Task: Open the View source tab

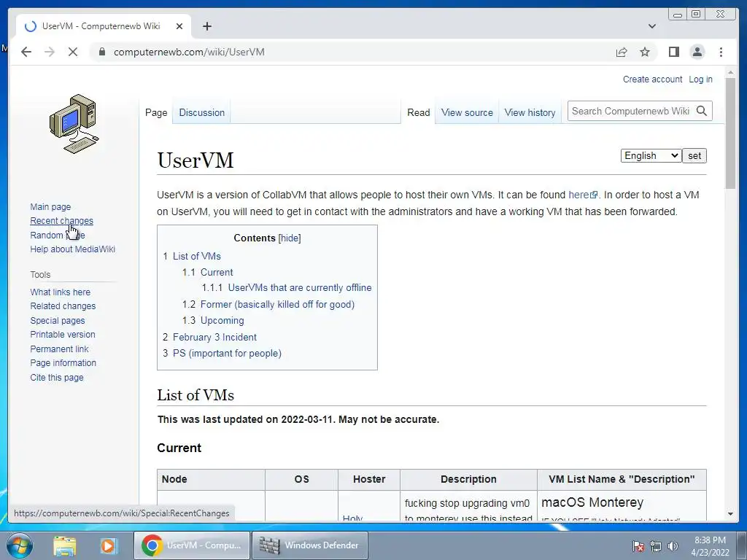Action: pyautogui.click(x=467, y=113)
